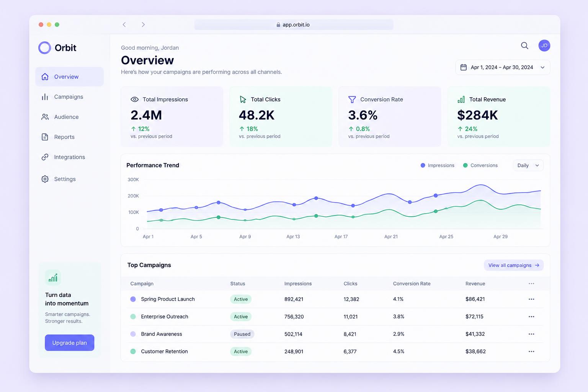Image resolution: width=588 pixels, height=392 pixels.
Task: Go to the Overview sidebar item
Action: [x=69, y=77]
